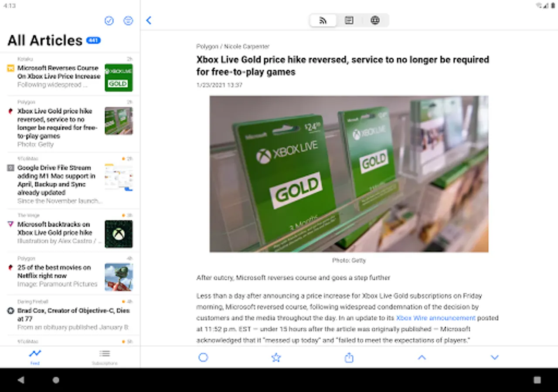Select the Feed tab
This screenshot has width=558, height=392.
35,357
